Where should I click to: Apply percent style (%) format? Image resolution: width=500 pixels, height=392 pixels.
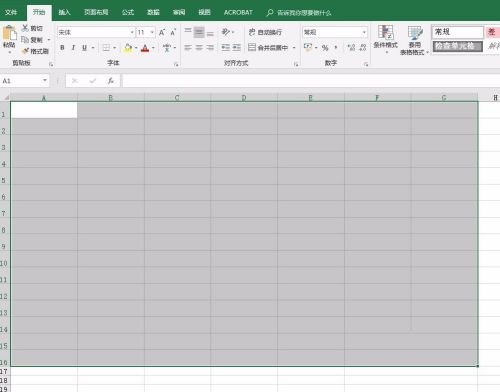tap(325, 48)
